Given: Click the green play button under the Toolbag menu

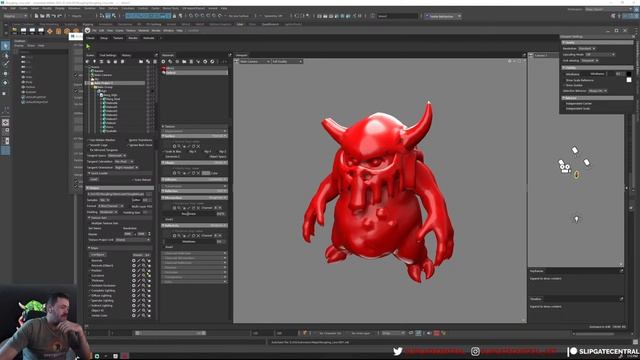Looking at the screenshot, I should pyautogui.click(x=88, y=47).
